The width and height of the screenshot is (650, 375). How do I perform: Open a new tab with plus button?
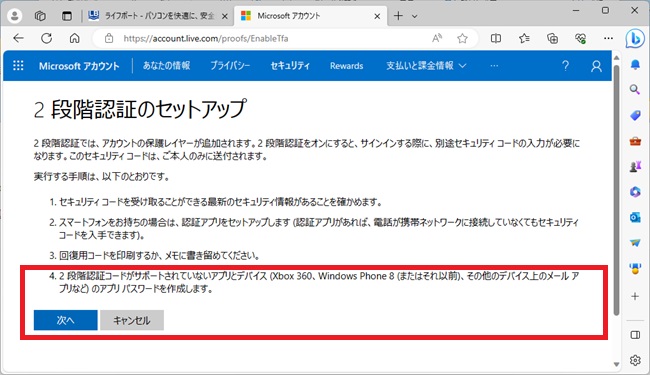[398, 16]
